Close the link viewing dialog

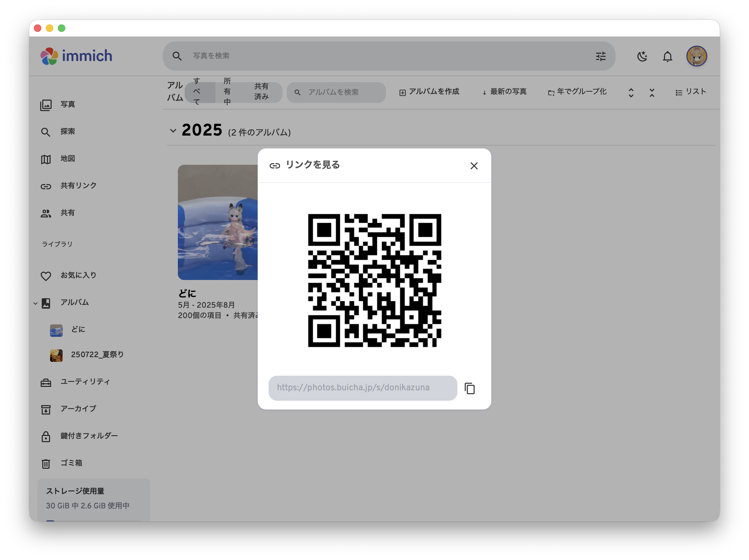click(474, 166)
